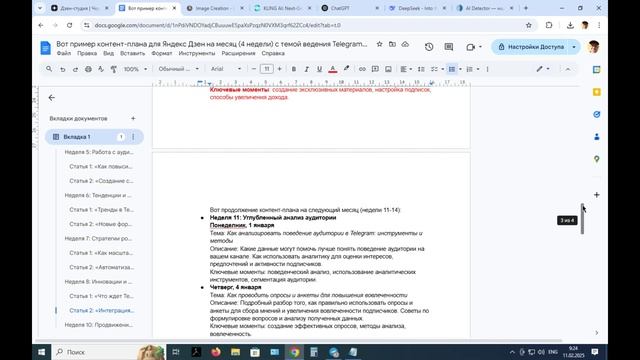Open the text alignment dropdown
640x360 pixels.
click(x=406, y=69)
